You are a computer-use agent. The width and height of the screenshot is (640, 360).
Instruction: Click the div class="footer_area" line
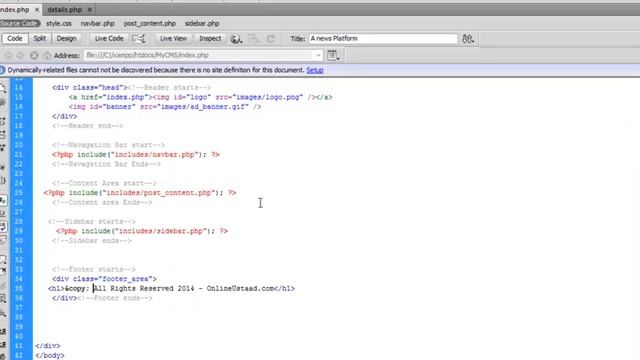click(104, 279)
